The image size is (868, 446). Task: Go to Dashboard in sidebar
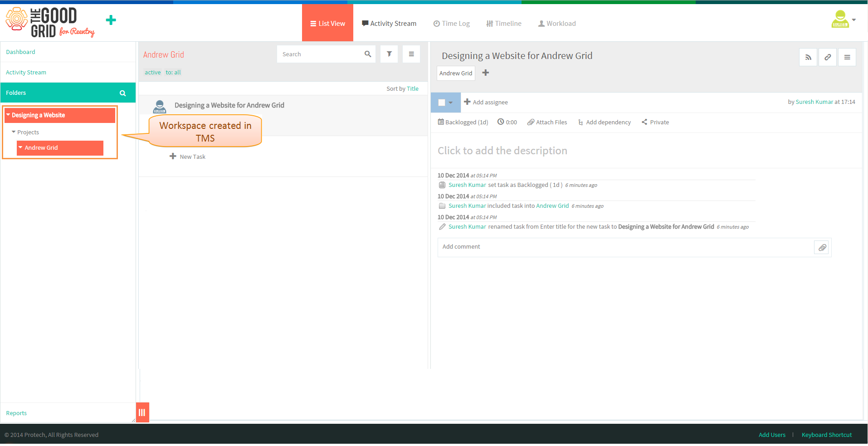tap(20, 52)
